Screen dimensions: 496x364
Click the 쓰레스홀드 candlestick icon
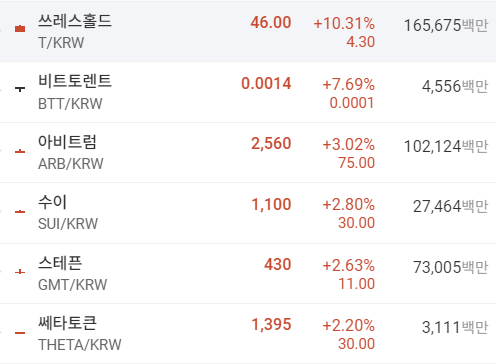(x=20, y=29)
